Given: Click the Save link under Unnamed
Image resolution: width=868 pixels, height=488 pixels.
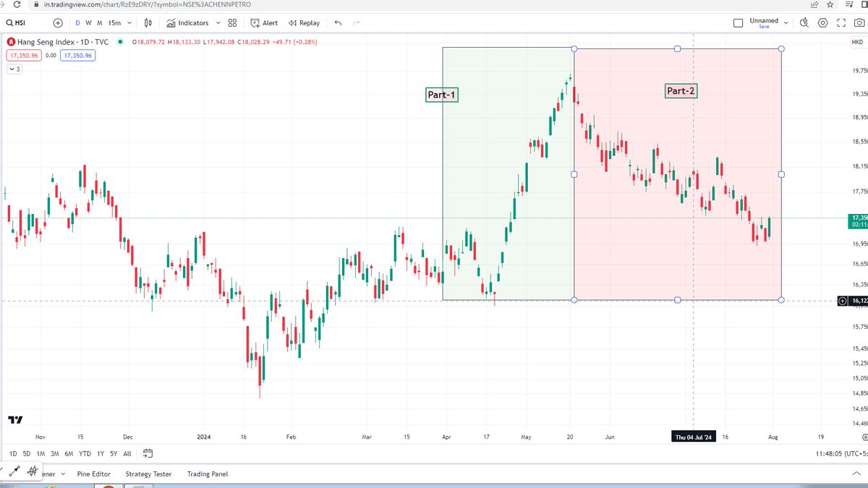Looking at the screenshot, I should (x=764, y=27).
